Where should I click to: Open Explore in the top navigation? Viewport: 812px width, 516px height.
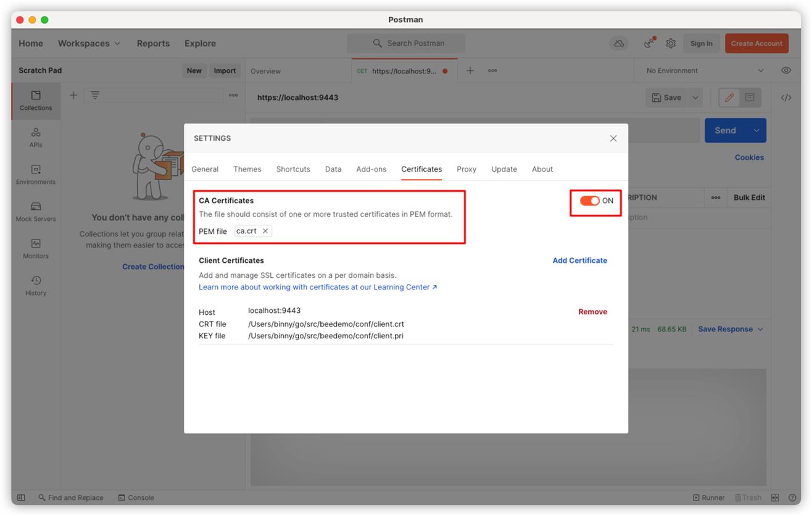pos(200,43)
